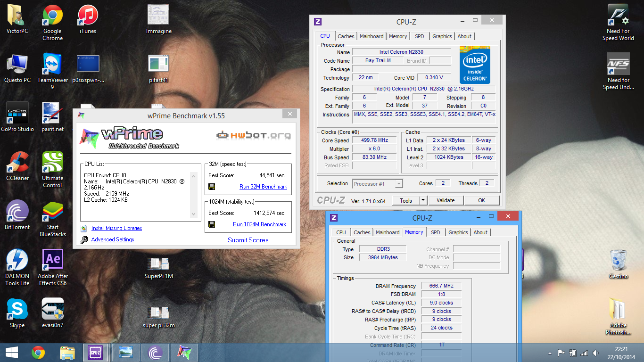Open the iTunes desktop shortcut
Image resolution: width=644 pixels, height=362 pixels.
point(88,19)
